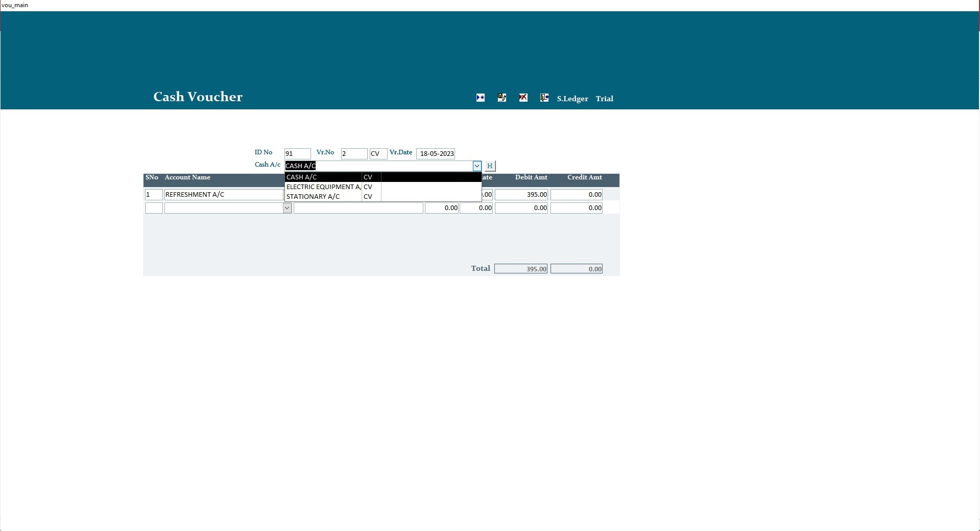
Task: Click the vou_main window title
Action: click(15, 5)
